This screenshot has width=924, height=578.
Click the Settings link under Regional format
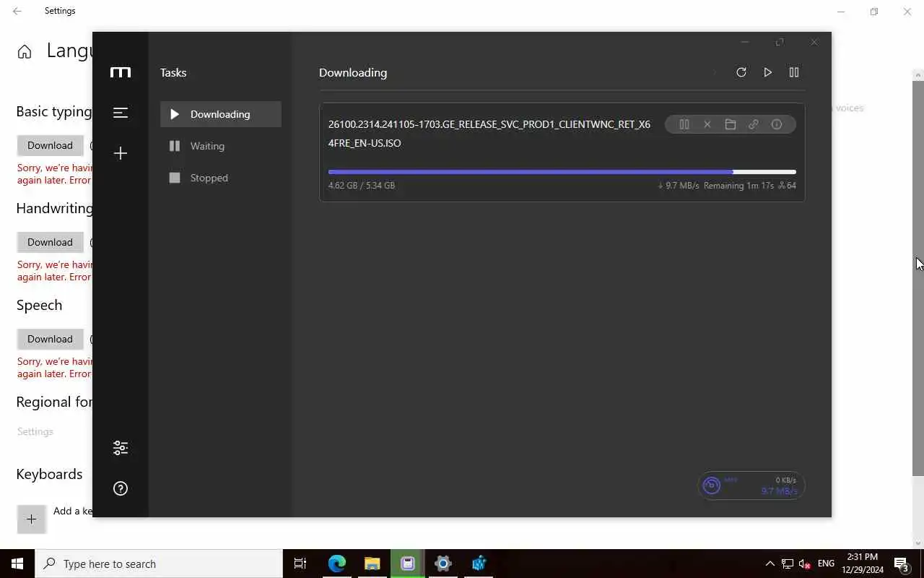point(35,431)
